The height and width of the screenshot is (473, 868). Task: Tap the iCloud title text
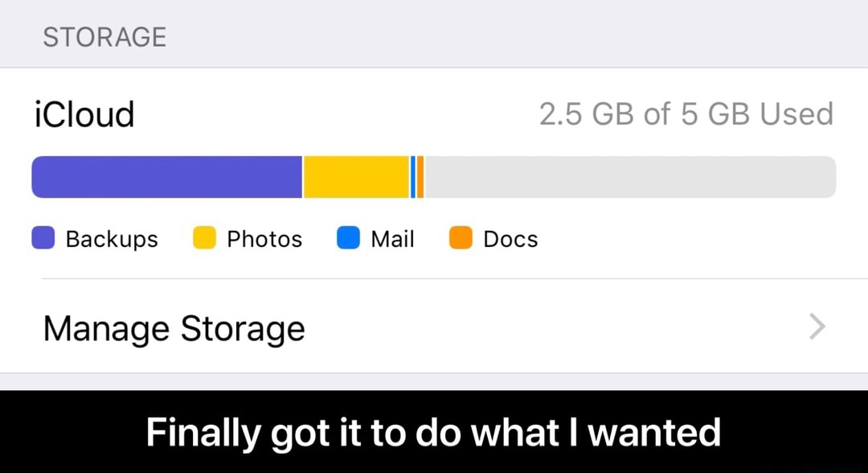[84, 114]
